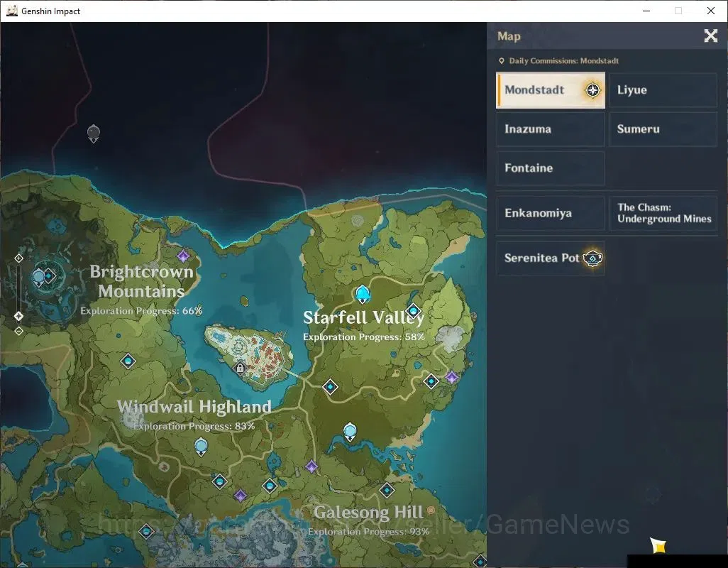Screen dimensions: 728x568
Task: Open the Enkanomiya map
Action: (x=551, y=213)
